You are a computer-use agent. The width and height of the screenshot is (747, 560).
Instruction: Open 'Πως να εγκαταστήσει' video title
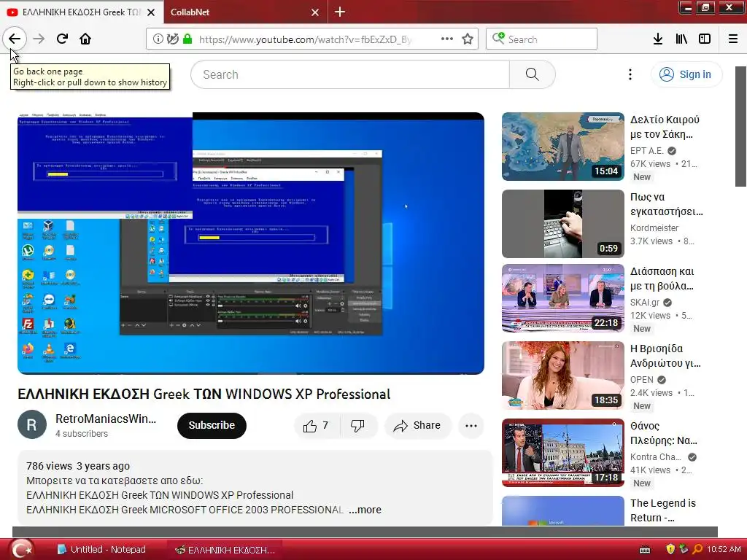(666, 204)
